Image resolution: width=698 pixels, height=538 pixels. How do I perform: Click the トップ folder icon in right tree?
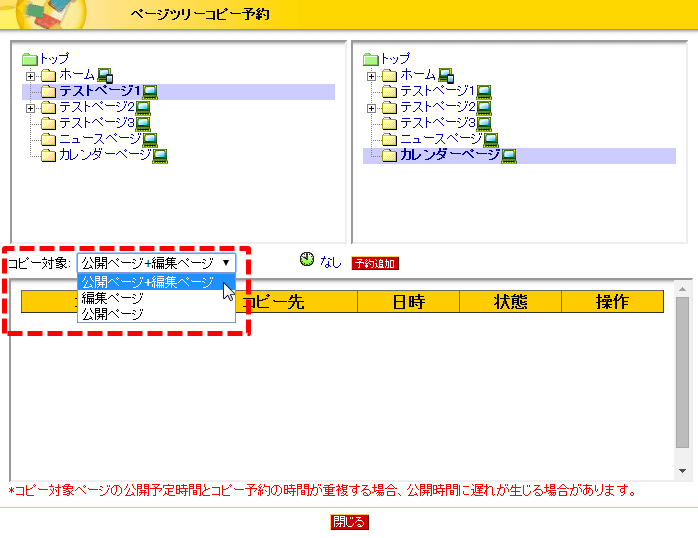pyautogui.click(x=371, y=59)
